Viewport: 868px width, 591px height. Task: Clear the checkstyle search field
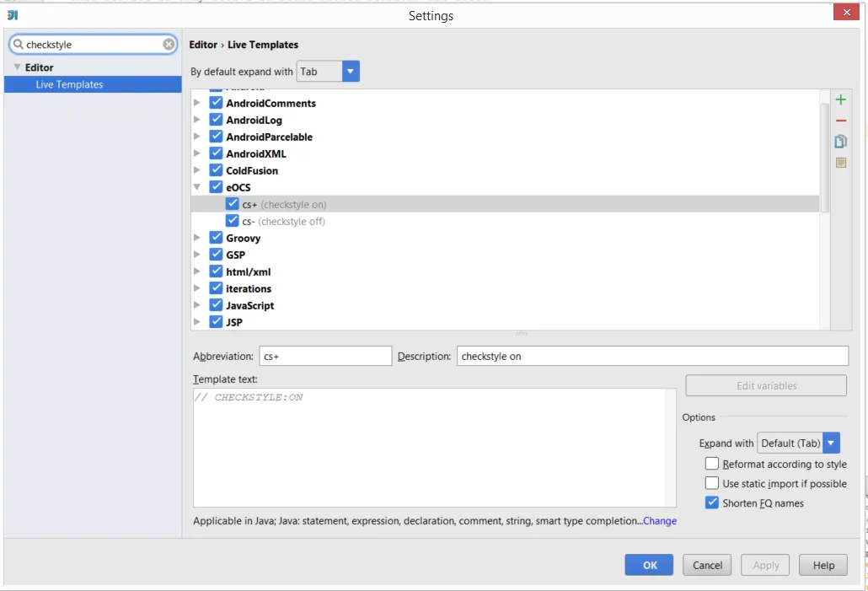pyautogui.click(x=169, y=45)
